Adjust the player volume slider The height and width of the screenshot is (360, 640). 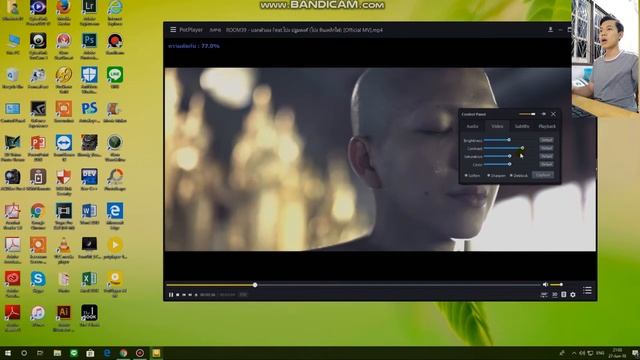[556, 284]
